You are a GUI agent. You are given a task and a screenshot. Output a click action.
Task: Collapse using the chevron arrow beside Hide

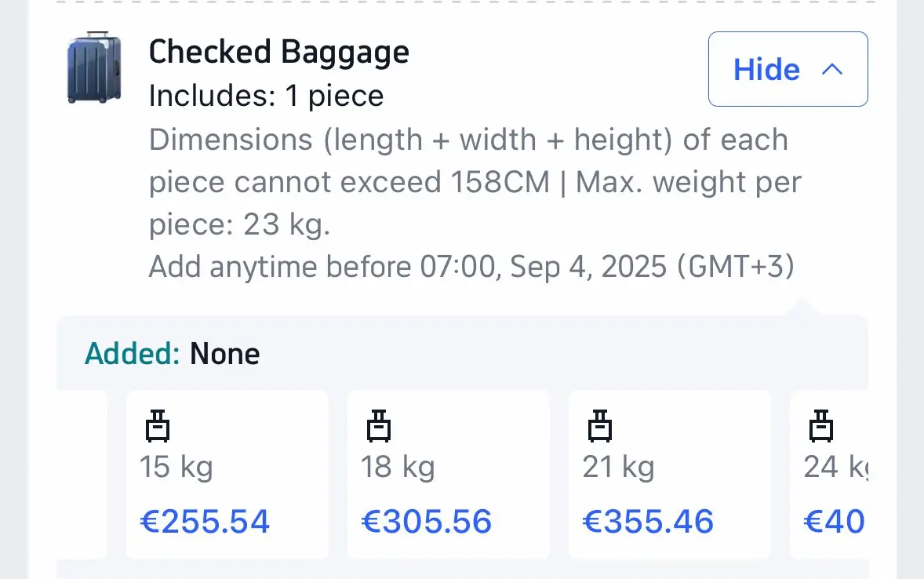tap(831, 70)
